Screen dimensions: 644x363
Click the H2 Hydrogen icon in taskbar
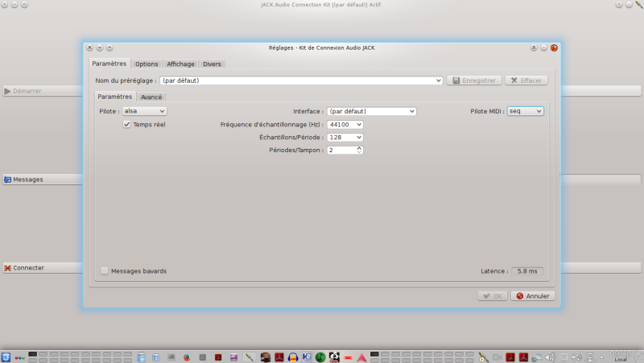[307, 357]
